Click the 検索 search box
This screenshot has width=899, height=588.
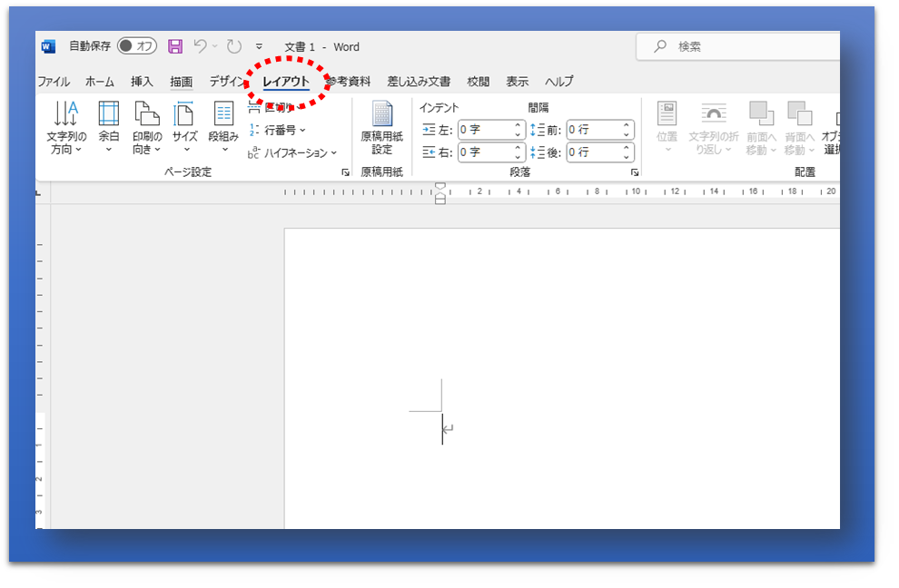(x=738, y=46)
